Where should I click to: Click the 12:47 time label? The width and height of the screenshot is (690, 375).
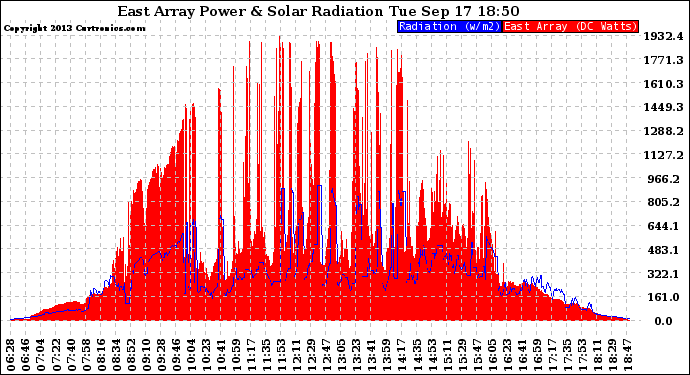coord(327,354)
